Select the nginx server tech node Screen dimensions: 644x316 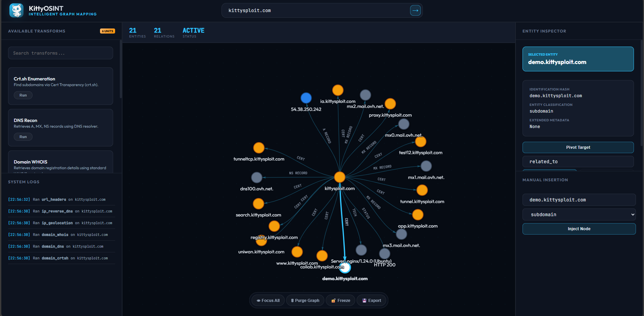(361, 250)
